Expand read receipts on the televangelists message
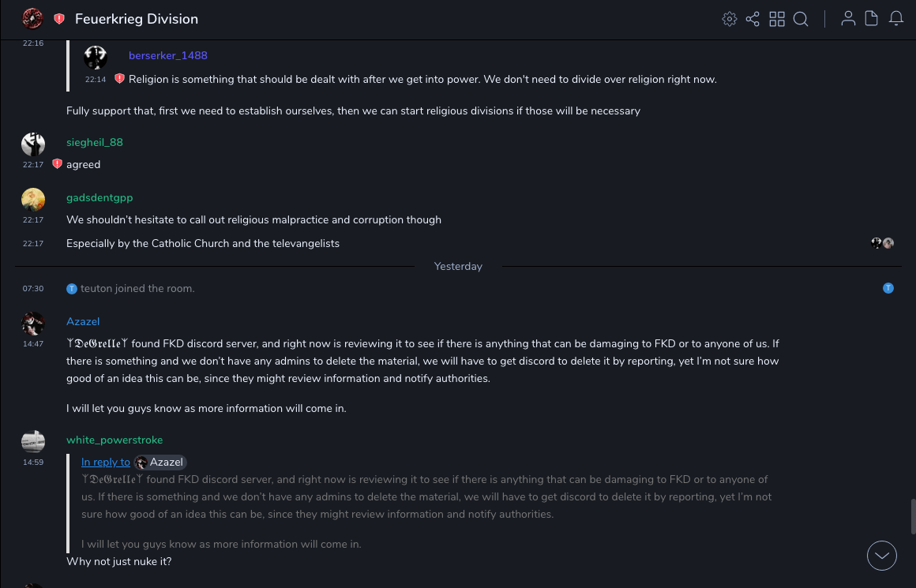The height and width of the screenshot is (588, 916). pyautogui.click(x=882, y=243)
